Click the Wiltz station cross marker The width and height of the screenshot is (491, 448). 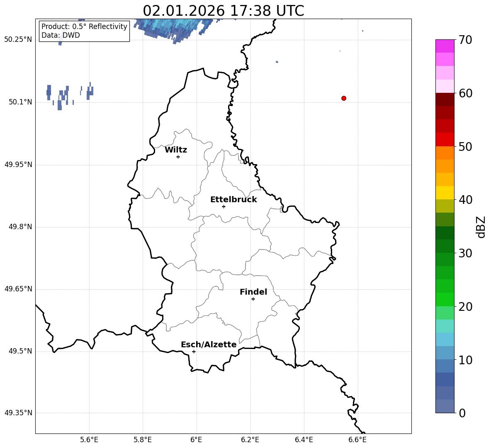pos(178,157)
